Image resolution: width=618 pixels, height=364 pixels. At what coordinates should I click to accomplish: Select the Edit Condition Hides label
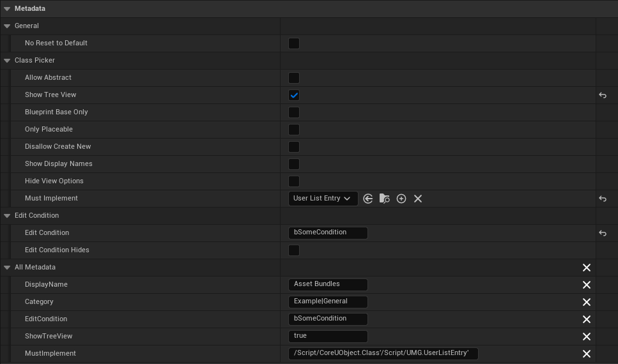click(57, 250)
